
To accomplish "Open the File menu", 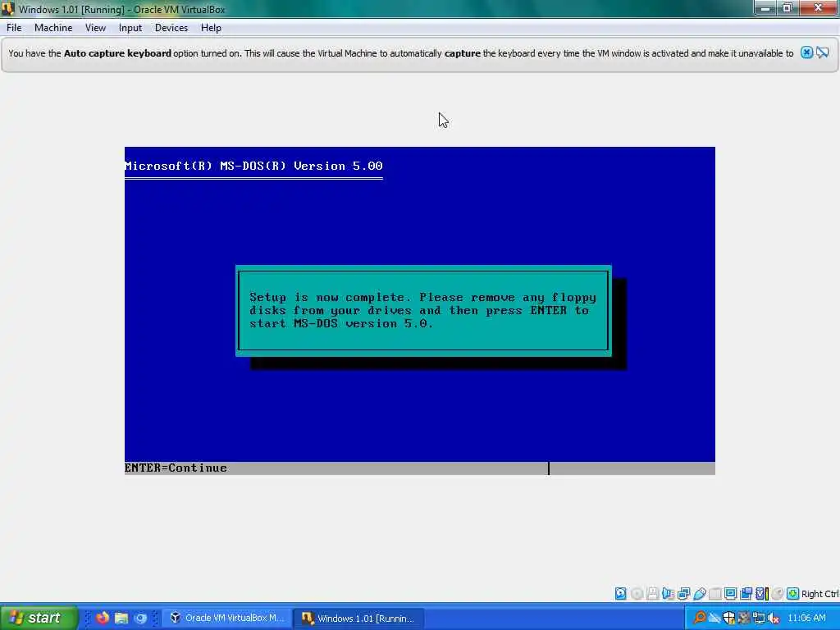I will [14, 28].
